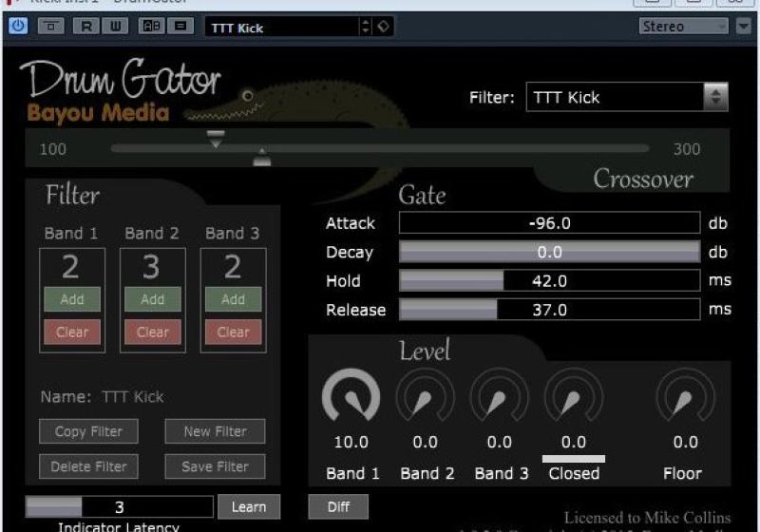Enable Write automation (W) button
Image resolution: width=760 pixels, height=532 pixels.
pos(114,27)
